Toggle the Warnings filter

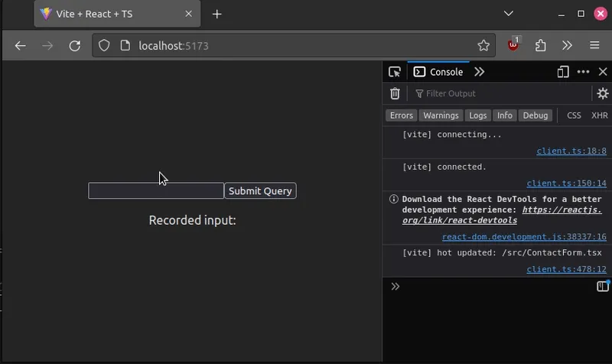441,115
